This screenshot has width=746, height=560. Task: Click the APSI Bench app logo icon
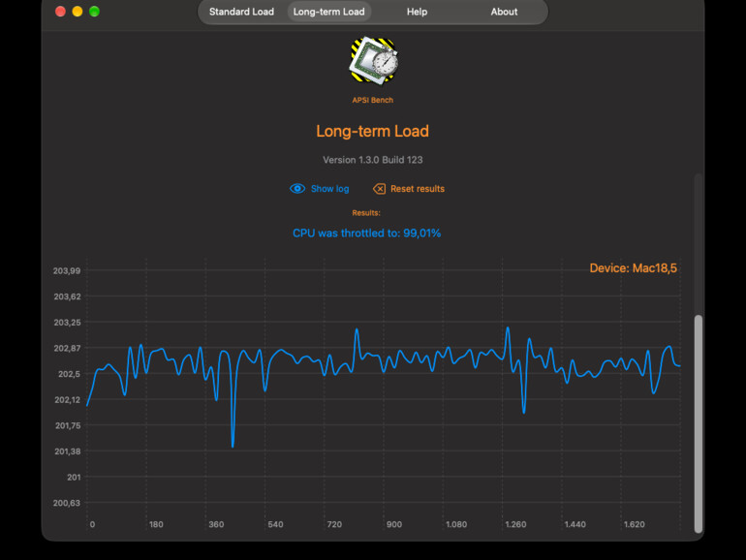tap(373, 61)
